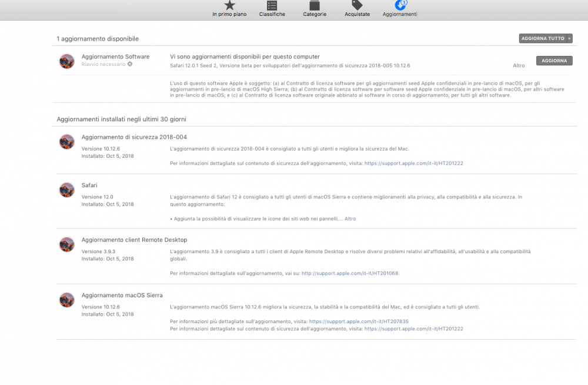Click the title Aggiornamento client Remote Desktop

134,240
